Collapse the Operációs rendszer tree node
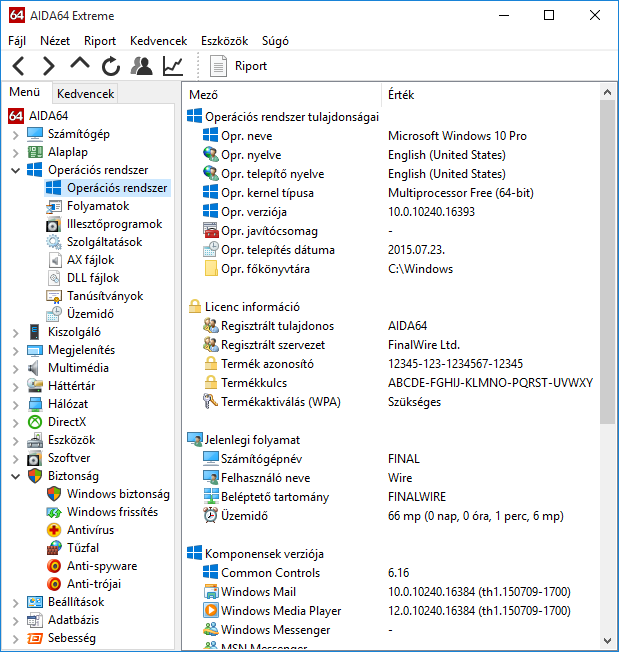This screenshot has height=652, width=619. tap(15, 171)
